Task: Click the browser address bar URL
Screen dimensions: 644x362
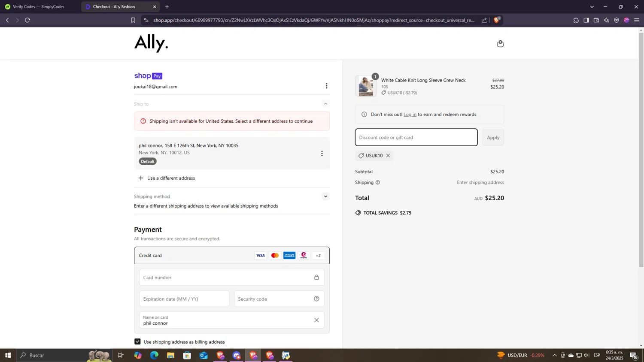Action: point(314,20)
